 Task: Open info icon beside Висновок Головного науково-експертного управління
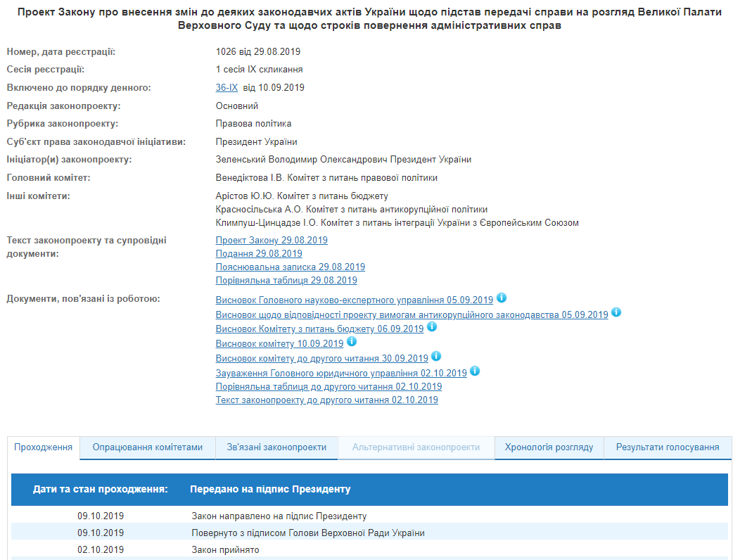click(x=502, y=298)
